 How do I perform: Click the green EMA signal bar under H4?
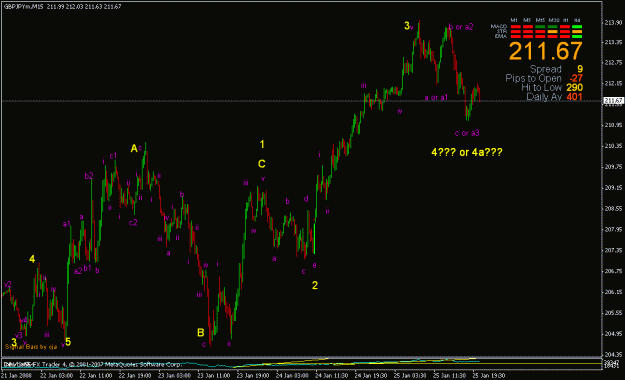click(577, 37)
